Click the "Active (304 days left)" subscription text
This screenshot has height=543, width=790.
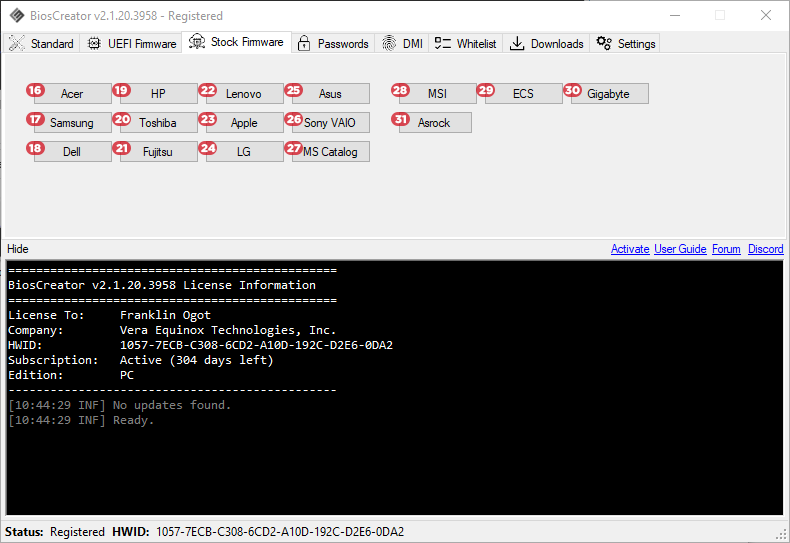point(196,360)
